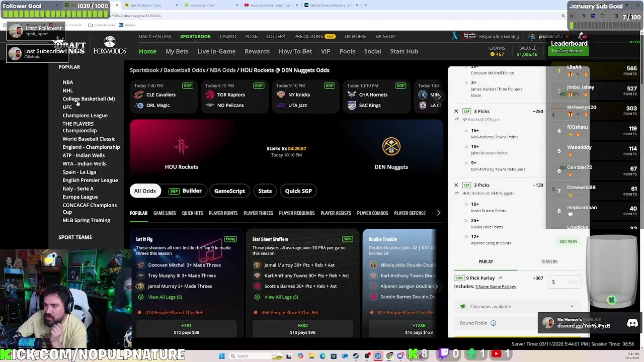
Task: Open the Windows Start menu
Action: (x=222, y=356)
